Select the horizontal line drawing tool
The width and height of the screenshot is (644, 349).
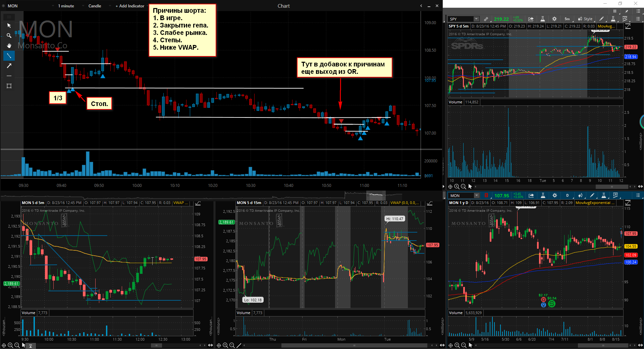[9, 76]
